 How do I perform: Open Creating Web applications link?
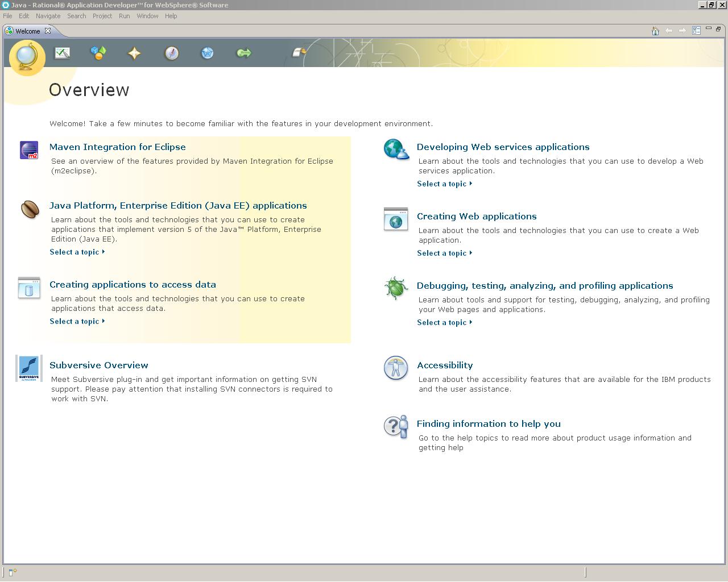point(477,216)
